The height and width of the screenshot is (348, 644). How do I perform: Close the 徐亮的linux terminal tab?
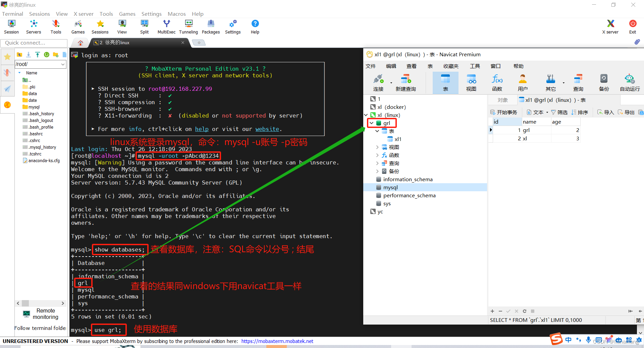[x=183, y=43]
